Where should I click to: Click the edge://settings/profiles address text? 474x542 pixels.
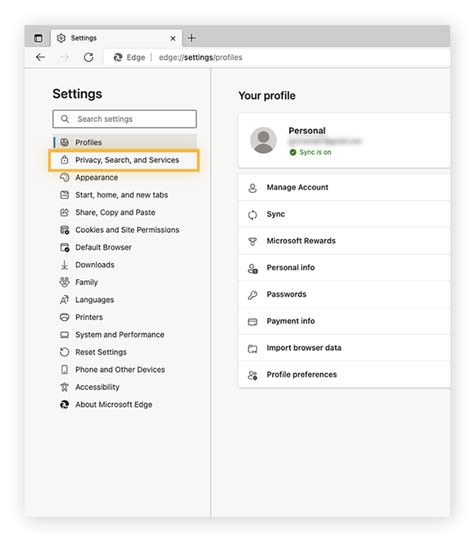tap(201, 57)
